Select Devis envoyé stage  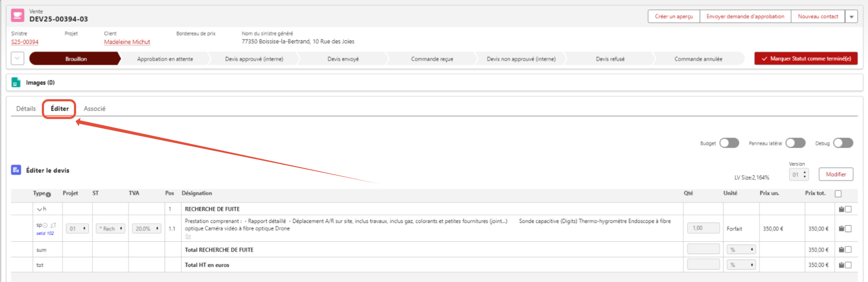(343, 59)
